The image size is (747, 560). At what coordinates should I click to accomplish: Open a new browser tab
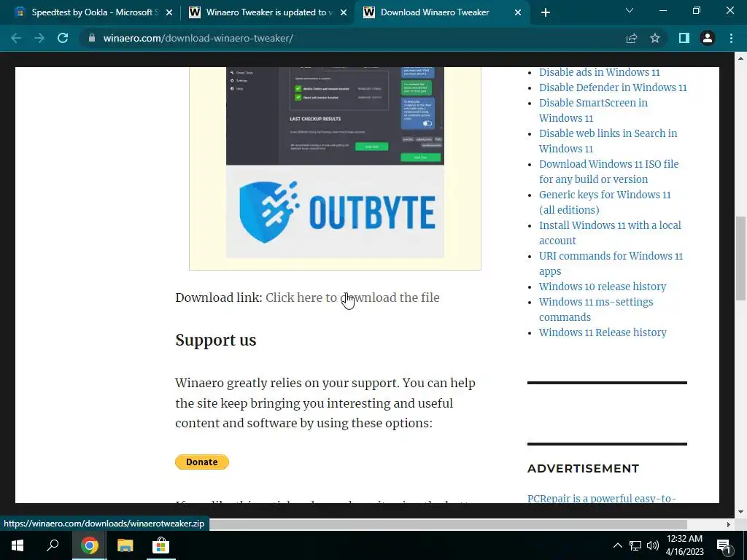click(x=546, y=12)
